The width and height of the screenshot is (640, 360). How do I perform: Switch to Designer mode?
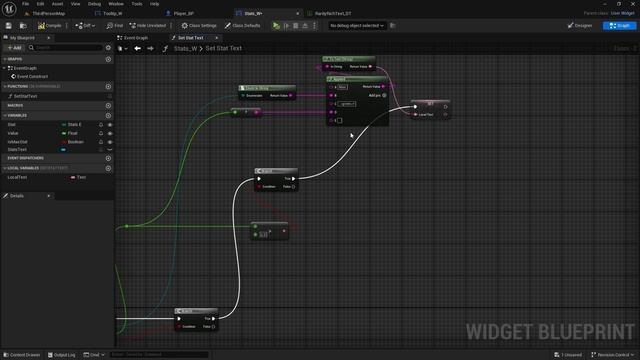tap(580, 26)
